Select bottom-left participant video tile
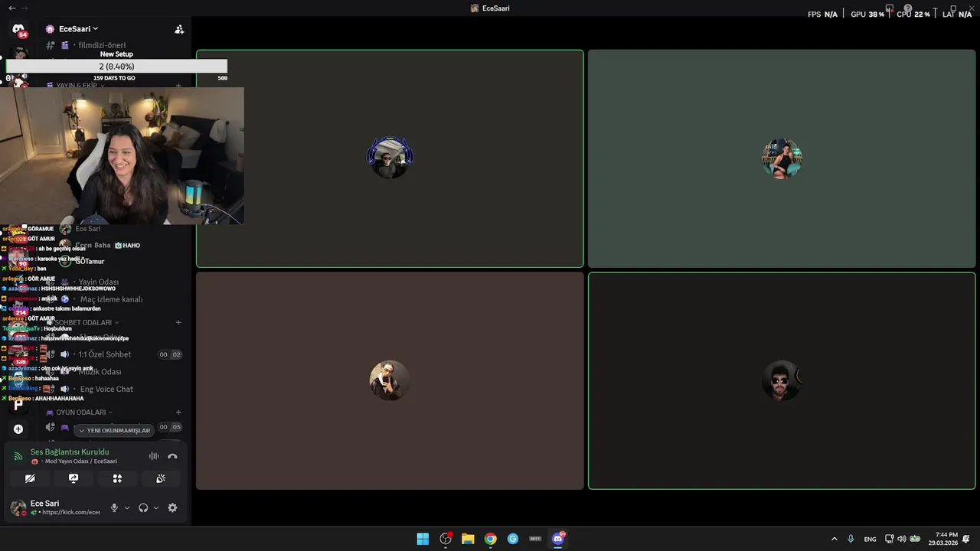980x551 pixels. (x=390, y=380)
